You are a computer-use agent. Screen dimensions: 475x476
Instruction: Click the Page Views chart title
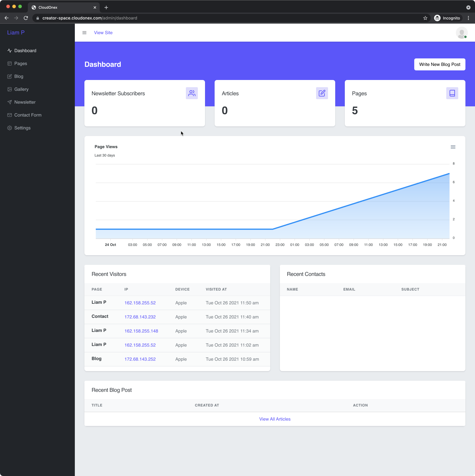click(106, 147)
